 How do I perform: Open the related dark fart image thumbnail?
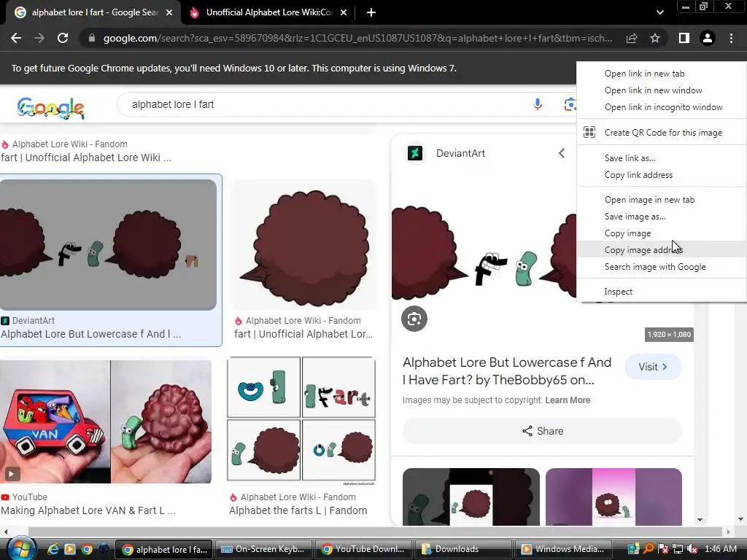tap(471, 497)
